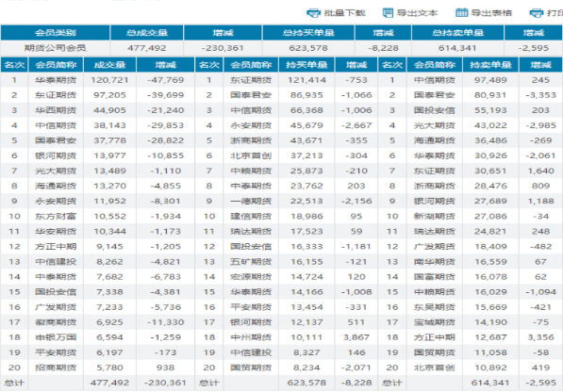The width and height of the screenshot is (563, 392).
Task: Click the volume value 13,270
Action: [110, 186]
